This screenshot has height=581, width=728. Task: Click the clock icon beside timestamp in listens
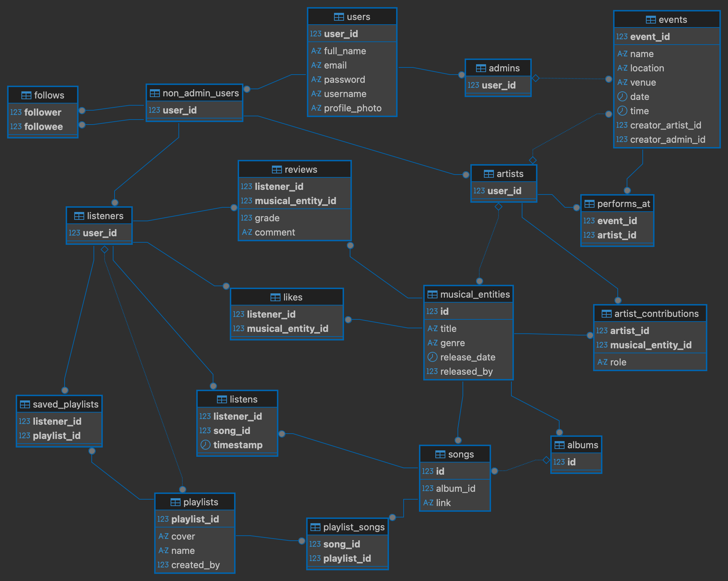205,445
